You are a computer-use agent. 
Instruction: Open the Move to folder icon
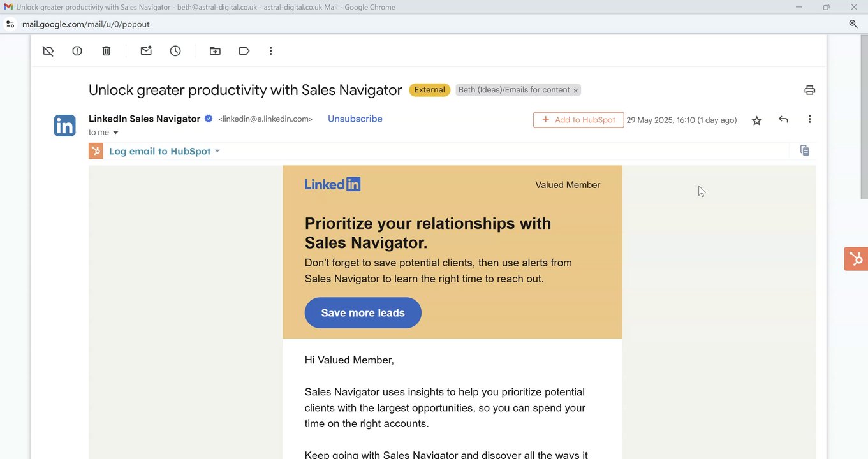coord(215,51)
